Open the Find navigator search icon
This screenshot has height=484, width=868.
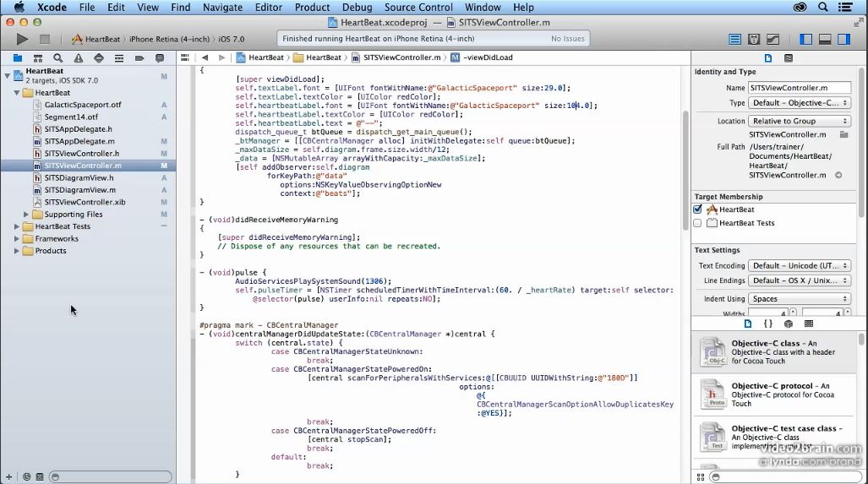(58, 58)
